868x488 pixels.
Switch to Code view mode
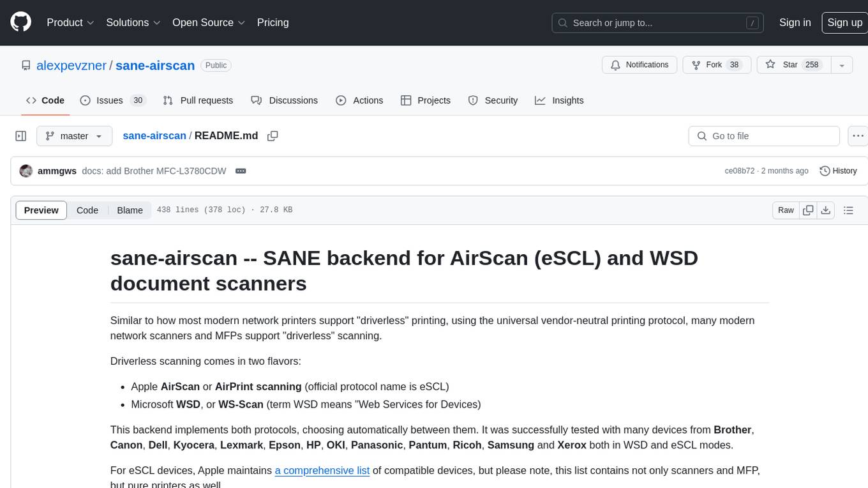pos(87,210)
